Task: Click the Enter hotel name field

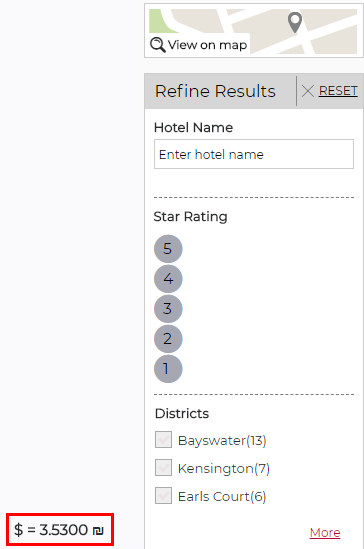Action: click(254, 154)
